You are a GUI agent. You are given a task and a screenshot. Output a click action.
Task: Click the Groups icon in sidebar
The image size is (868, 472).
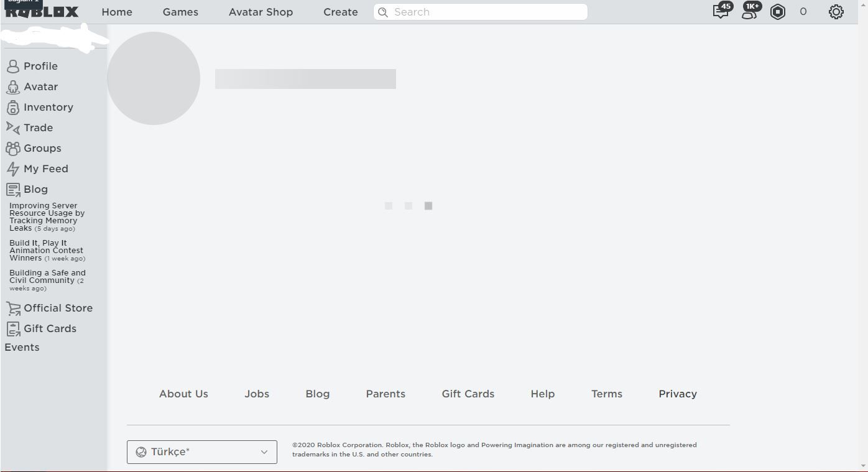tap(12, 149)
